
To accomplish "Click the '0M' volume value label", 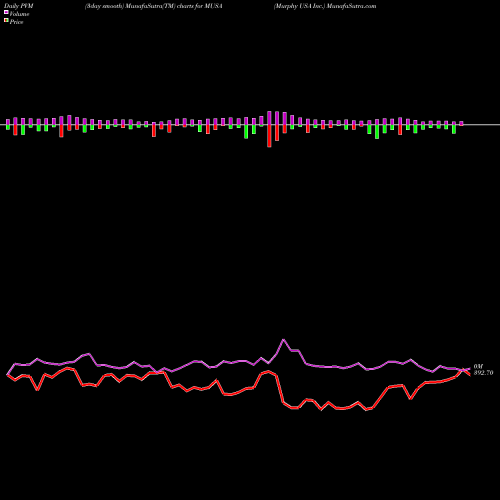I will click(478, 366).
